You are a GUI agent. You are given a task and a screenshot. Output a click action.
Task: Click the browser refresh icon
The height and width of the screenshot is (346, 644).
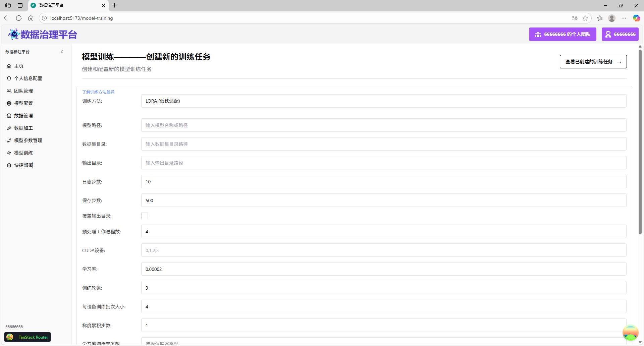[19, 18]
